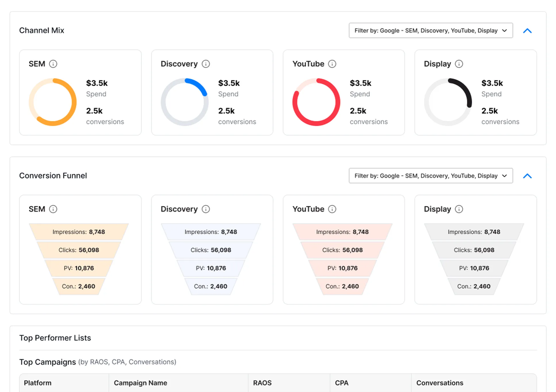Click SEM info icon in Conversion Funnel
The height and width of the screenshot is (392, 556).
click(x=53, y=209)
